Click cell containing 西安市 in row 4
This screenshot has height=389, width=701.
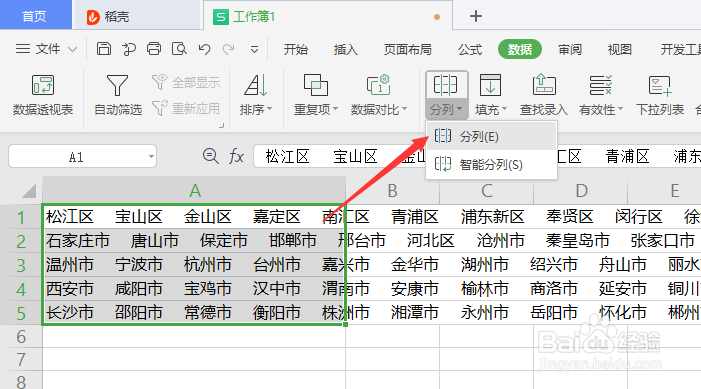[194, 289]
